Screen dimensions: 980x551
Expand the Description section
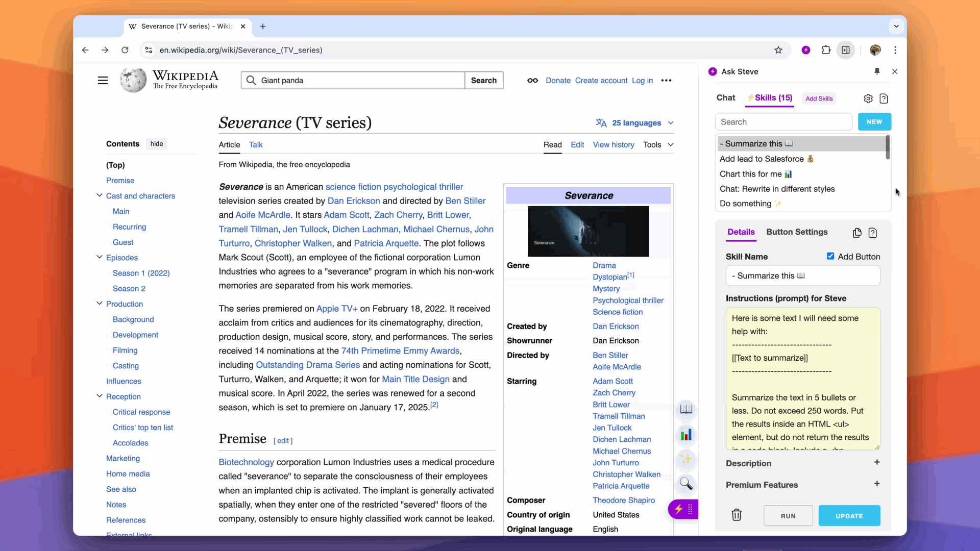point(876,462)
